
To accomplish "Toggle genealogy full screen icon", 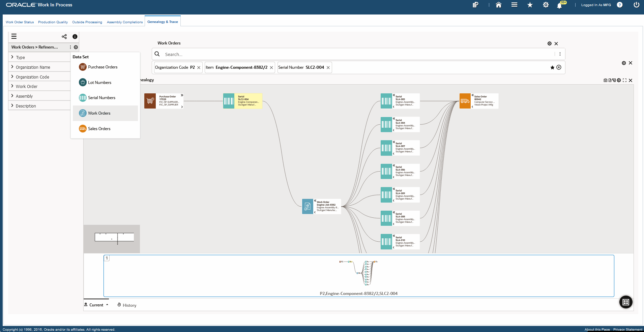I will (624, 80).
